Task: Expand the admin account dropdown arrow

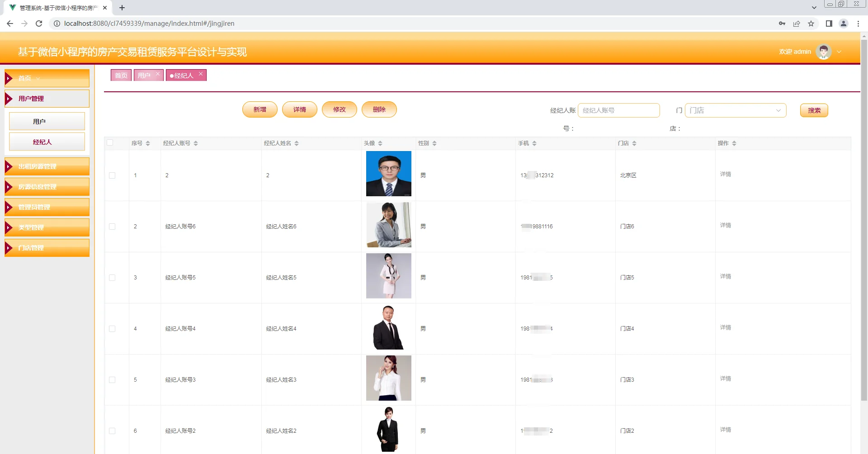Action: tap(839, 52)
